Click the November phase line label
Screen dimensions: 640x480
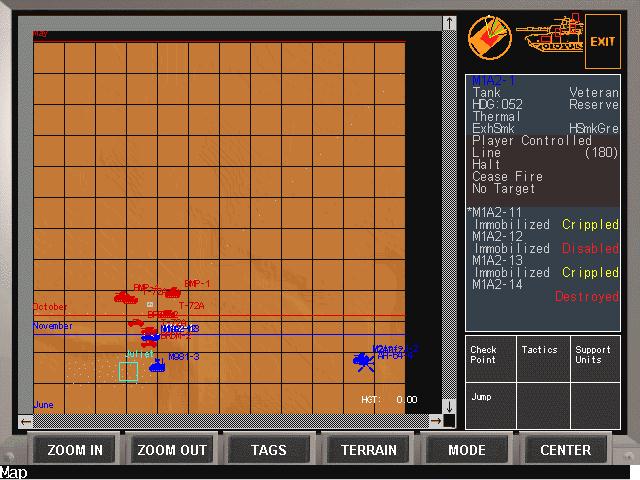tap(53, 326)
